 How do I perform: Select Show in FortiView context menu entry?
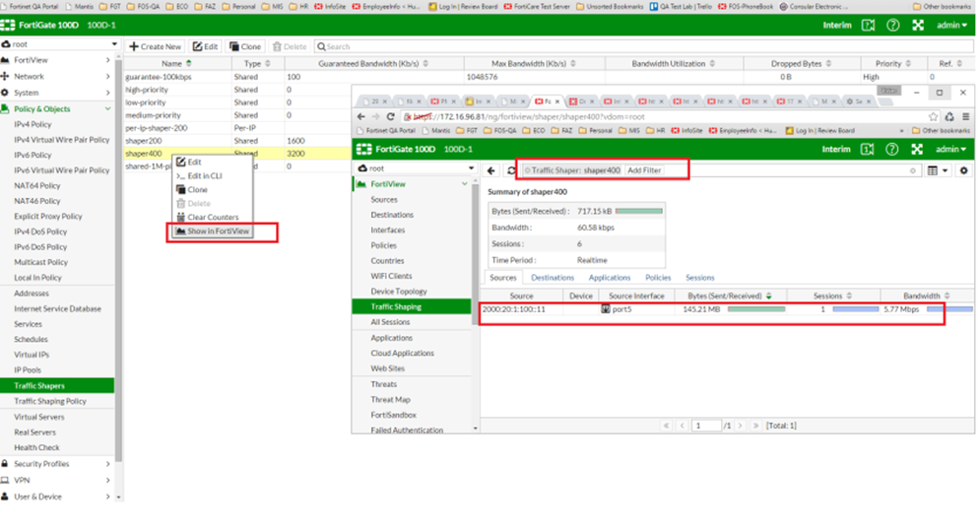coord(212,231)
